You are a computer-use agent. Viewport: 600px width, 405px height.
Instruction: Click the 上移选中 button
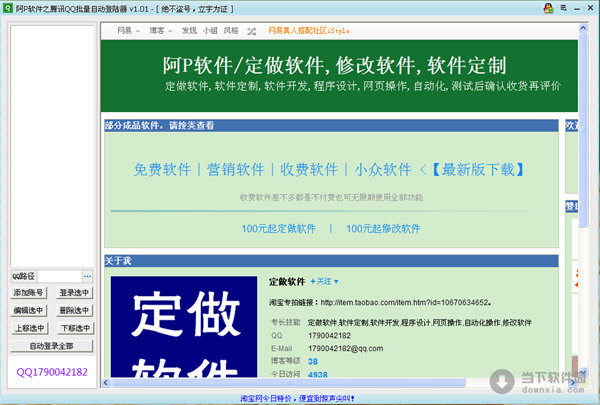29,328
